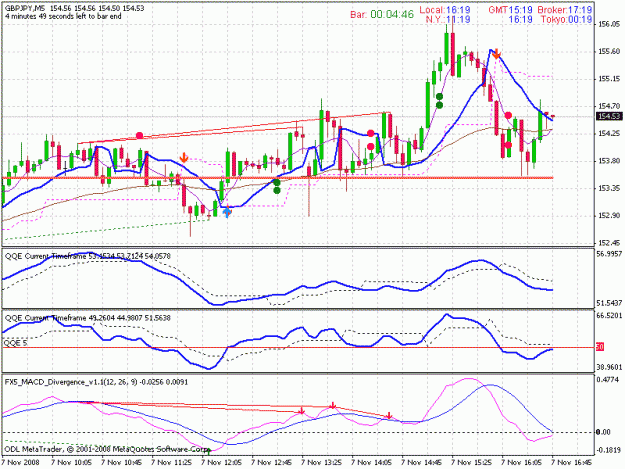Click green up arrow in MACD panel
This screenshot has height=469, width=625.
tap(208, 451)
